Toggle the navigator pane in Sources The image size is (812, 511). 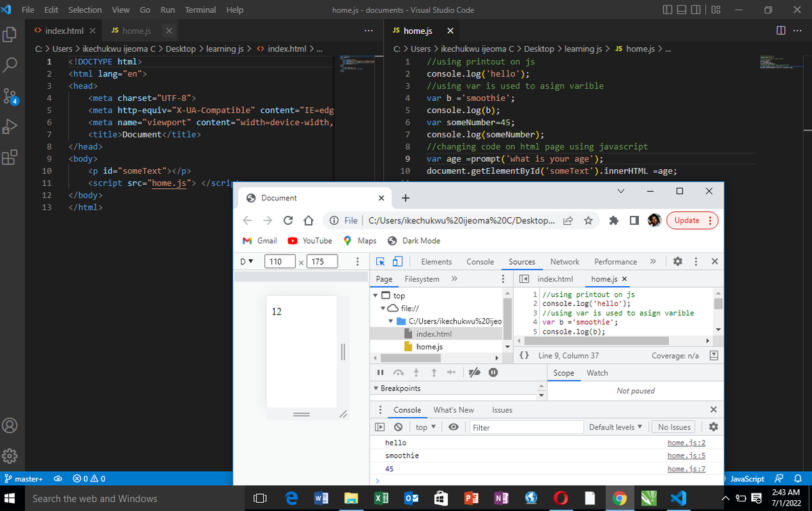[524, 279]
